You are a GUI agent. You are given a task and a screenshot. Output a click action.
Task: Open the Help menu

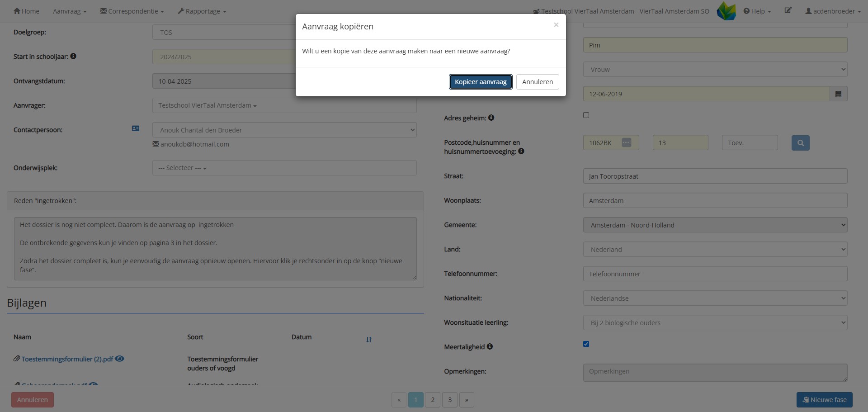[x=757, y=11]
